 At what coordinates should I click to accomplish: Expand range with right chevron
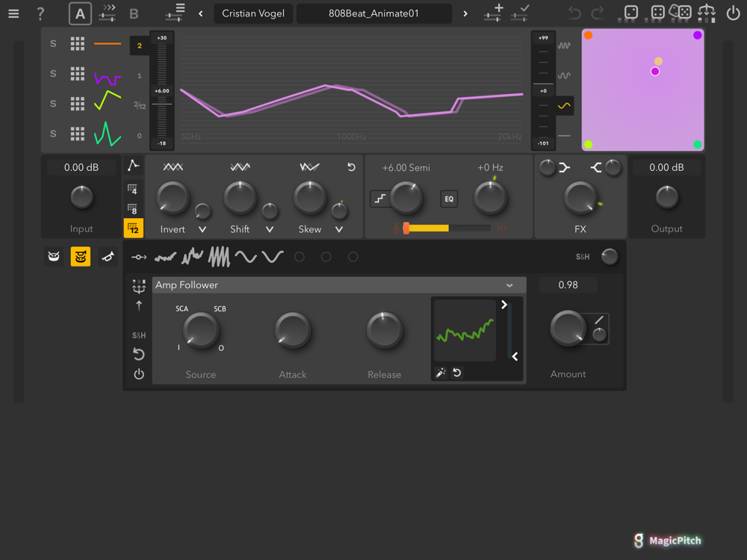[x=504, y=305]
